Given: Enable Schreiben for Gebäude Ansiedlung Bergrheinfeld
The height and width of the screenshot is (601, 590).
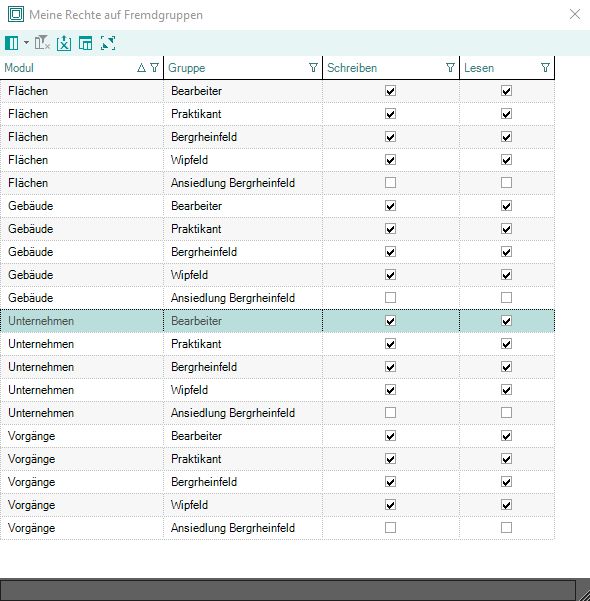Looking at the screenshot, I should [x=390, y=298].
